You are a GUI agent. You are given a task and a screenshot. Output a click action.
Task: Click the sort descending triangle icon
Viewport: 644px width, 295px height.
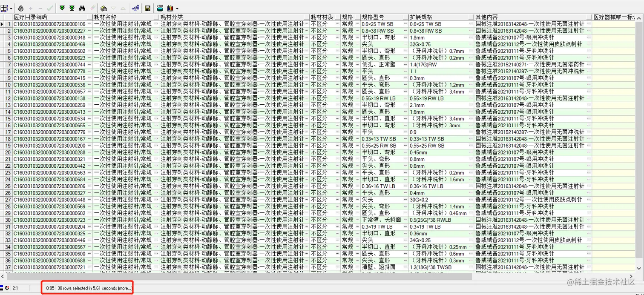coord(112,8)
